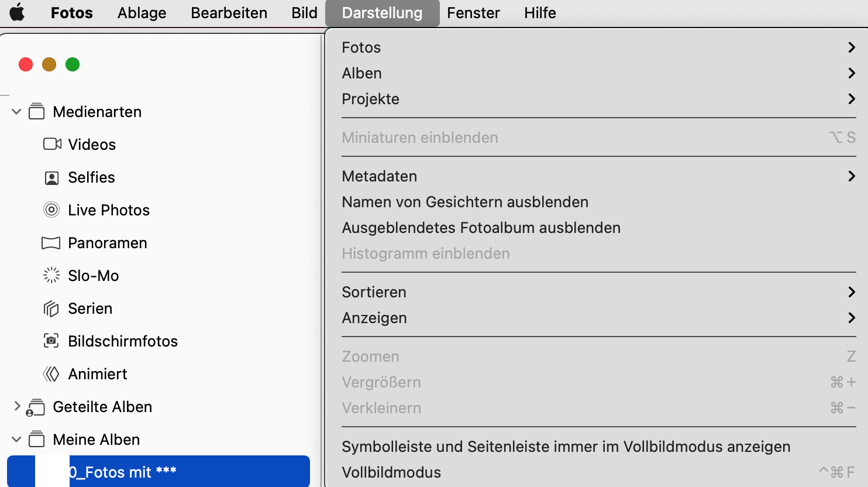Toggle Namen von Gesichtern ausblenden
868x487 pixels.
click(x=465, y=202)
